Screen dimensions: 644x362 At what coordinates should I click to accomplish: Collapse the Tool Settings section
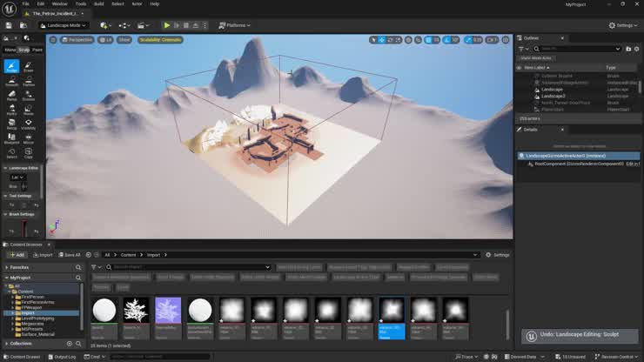tap(5, 196)
